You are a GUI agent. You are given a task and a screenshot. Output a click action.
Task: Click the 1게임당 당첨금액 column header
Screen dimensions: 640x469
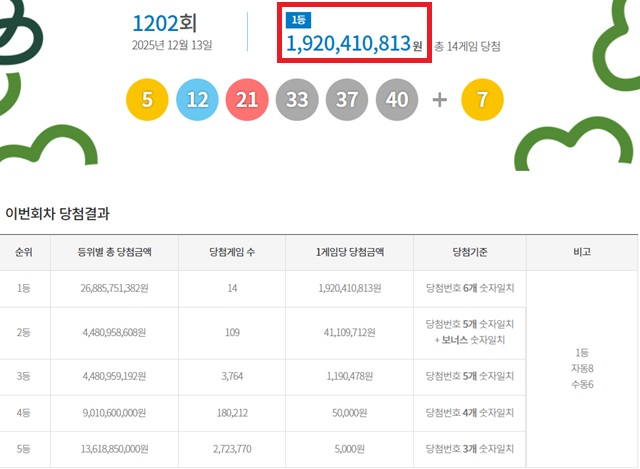350,252
